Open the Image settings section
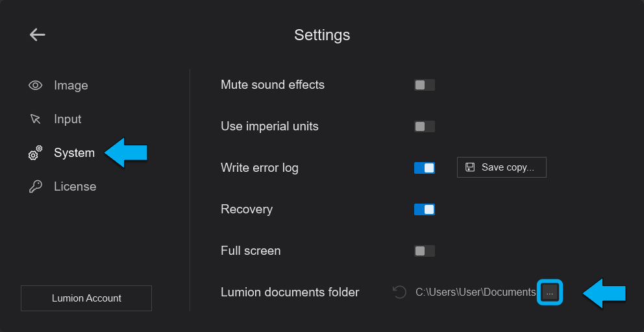 pyautogui.click(x=71, y=86)
